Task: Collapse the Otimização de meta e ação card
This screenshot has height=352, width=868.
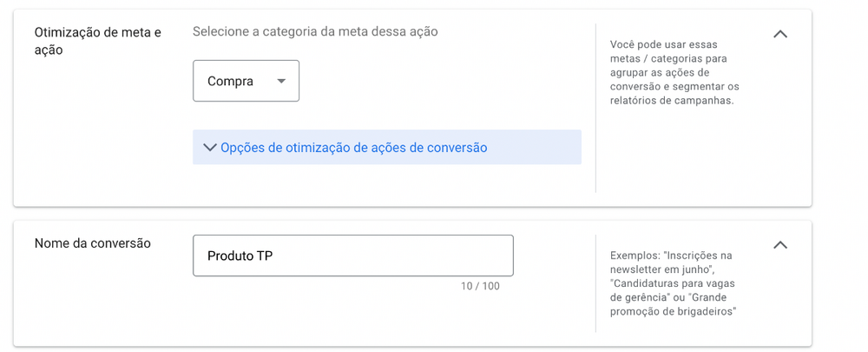Action: coord(780,35)
